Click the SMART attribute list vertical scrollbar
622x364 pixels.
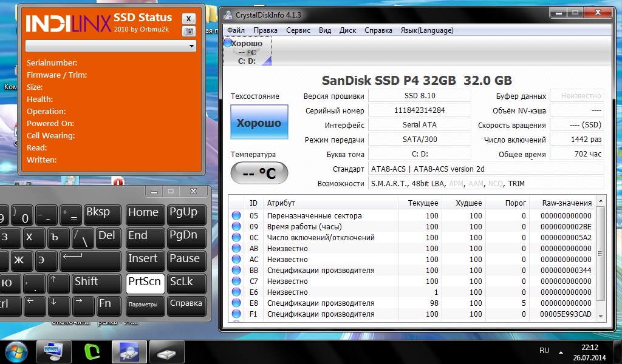[601, 261]
